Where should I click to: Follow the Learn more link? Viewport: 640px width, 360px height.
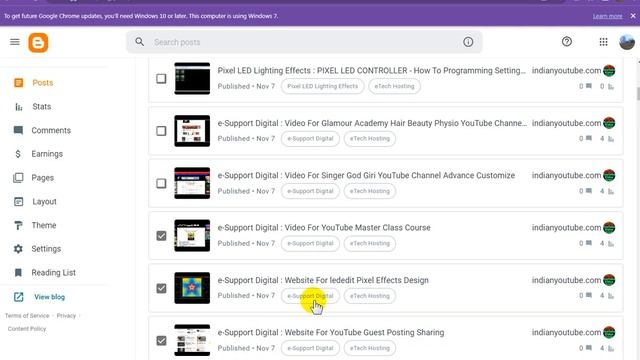point(607,16)
